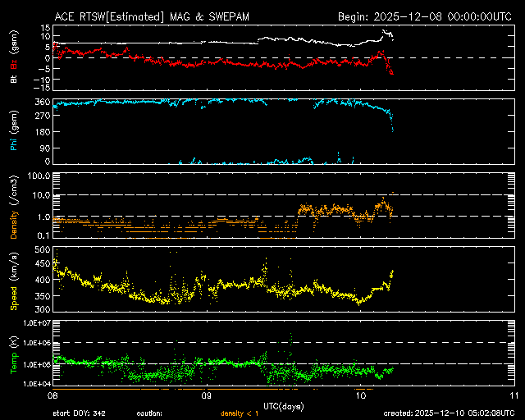Click the green Temp (K) axis label

(13, 355)
